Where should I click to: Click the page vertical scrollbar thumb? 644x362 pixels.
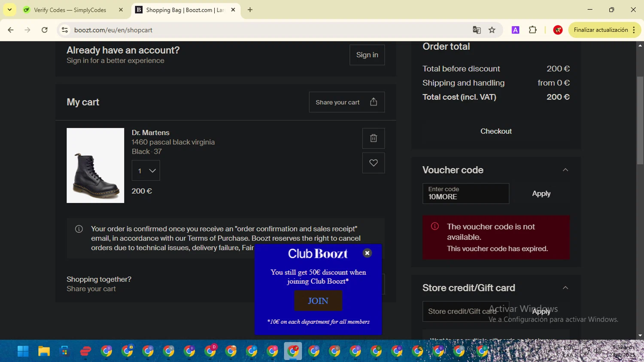(640, 120)
